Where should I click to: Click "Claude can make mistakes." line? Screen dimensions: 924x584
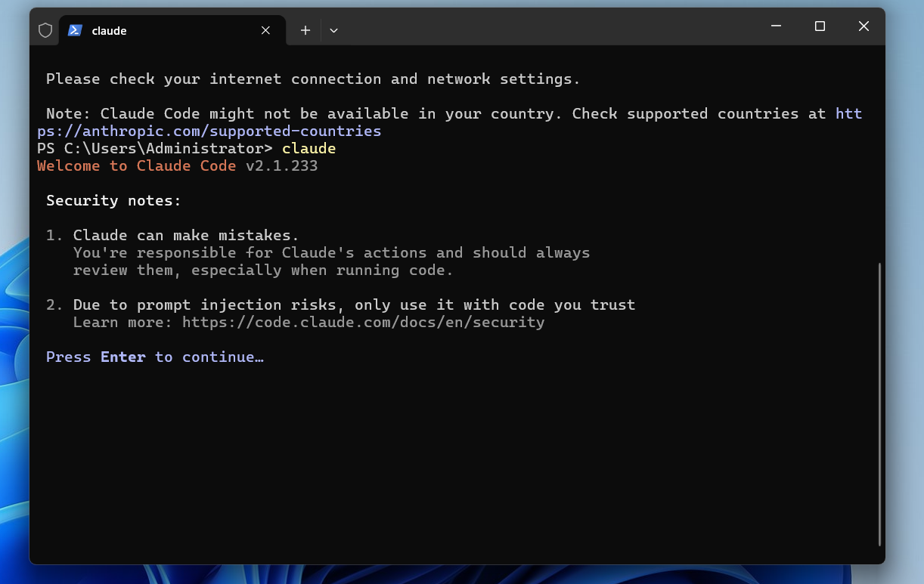click(x=186, y=235)
